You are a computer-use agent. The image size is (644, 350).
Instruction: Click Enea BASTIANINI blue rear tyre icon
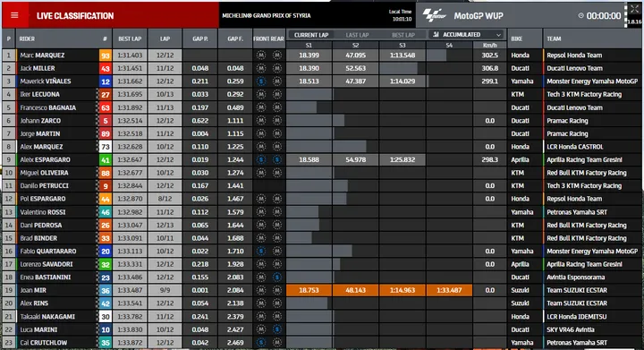[277, 277]
